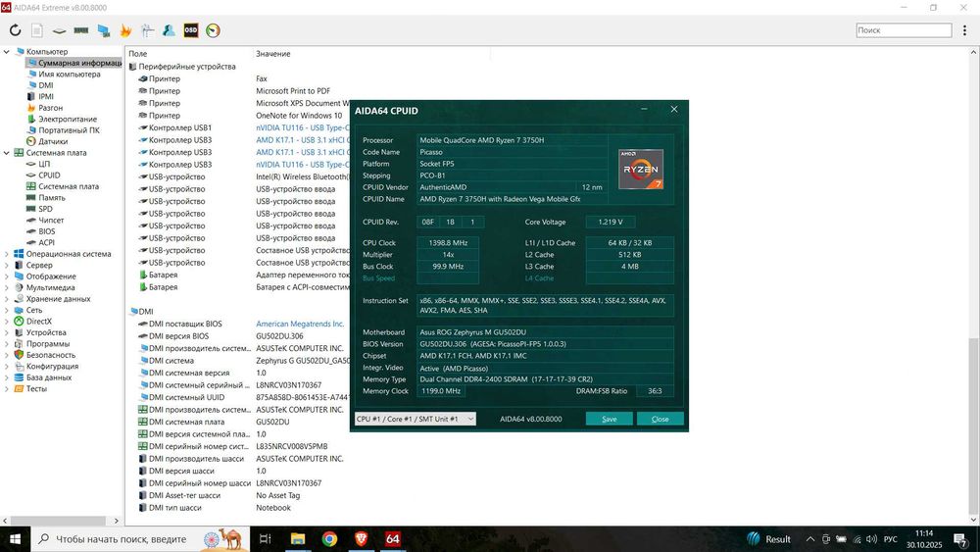
Task: Expand the Сервер tree node
Action: 6,265
